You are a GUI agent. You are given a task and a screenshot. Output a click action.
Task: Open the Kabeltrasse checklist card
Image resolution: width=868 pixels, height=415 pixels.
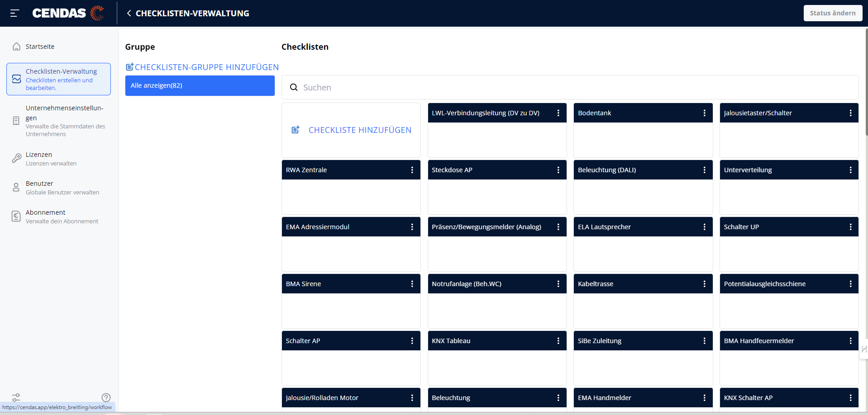pos(643,301)
